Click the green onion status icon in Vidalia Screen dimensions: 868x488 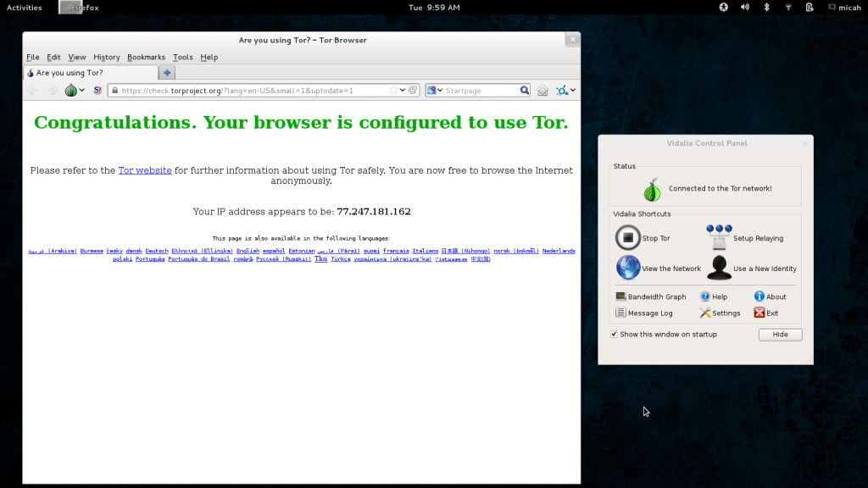click(652, 189)
